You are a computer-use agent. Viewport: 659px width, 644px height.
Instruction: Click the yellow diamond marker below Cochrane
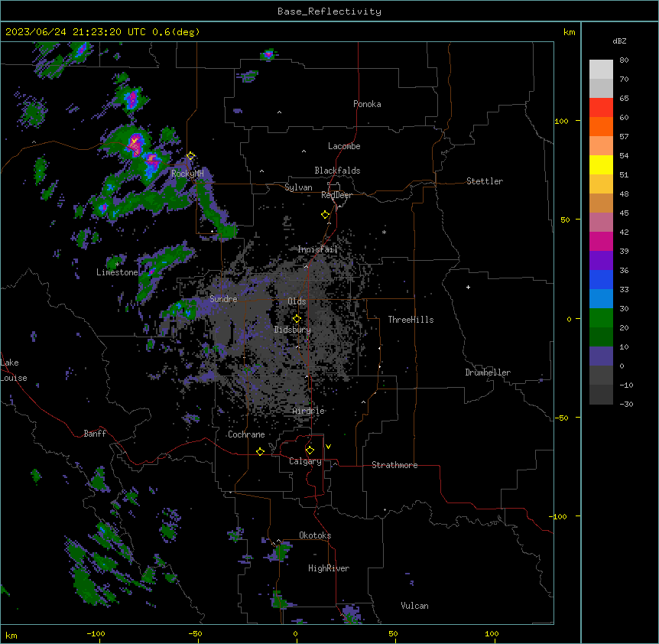(x=260, y=451)
